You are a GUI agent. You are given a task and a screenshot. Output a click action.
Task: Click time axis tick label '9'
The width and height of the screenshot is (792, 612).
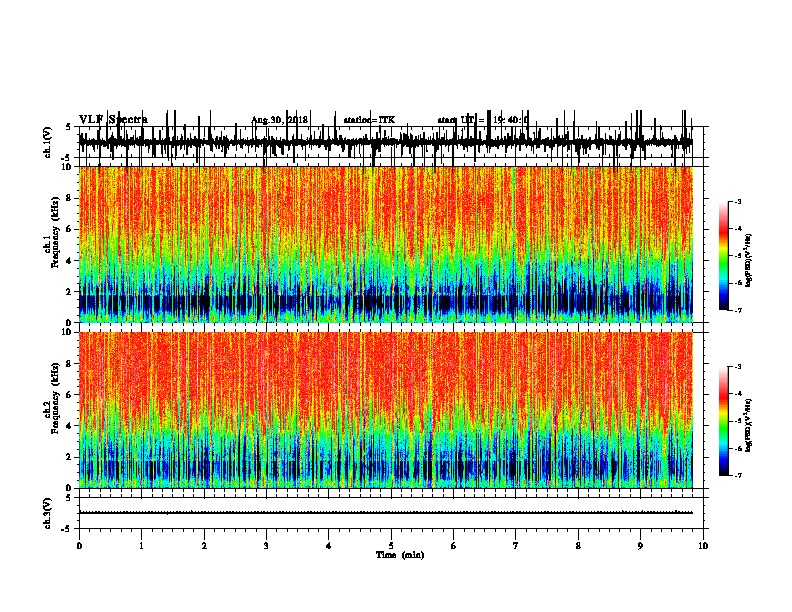click(x=641, y=546)
